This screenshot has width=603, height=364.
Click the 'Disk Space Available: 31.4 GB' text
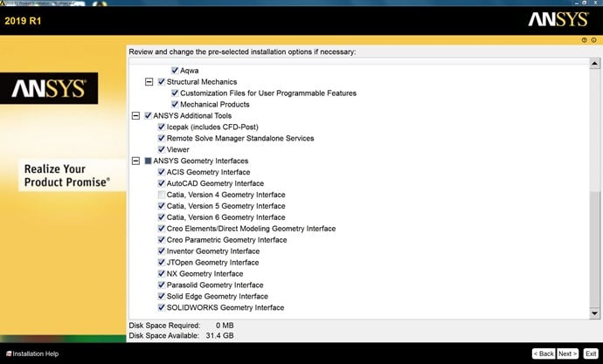(x=181, y=335)
